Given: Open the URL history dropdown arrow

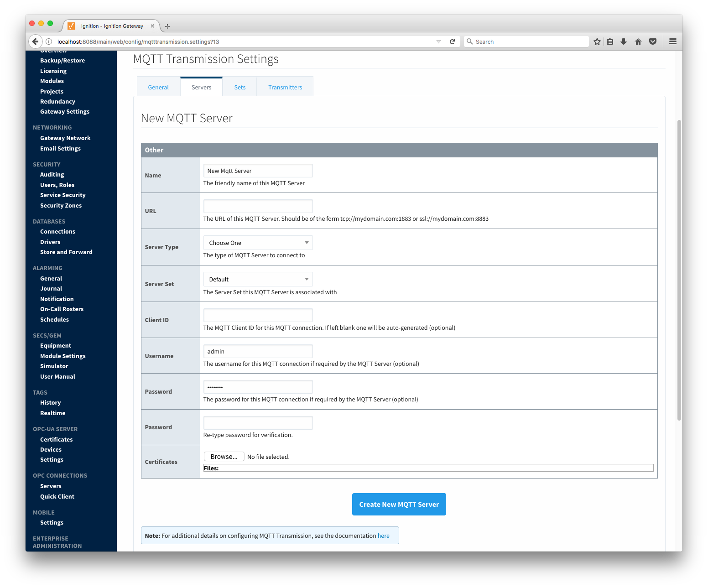Looking at the screenshot, I should [438, 42].
